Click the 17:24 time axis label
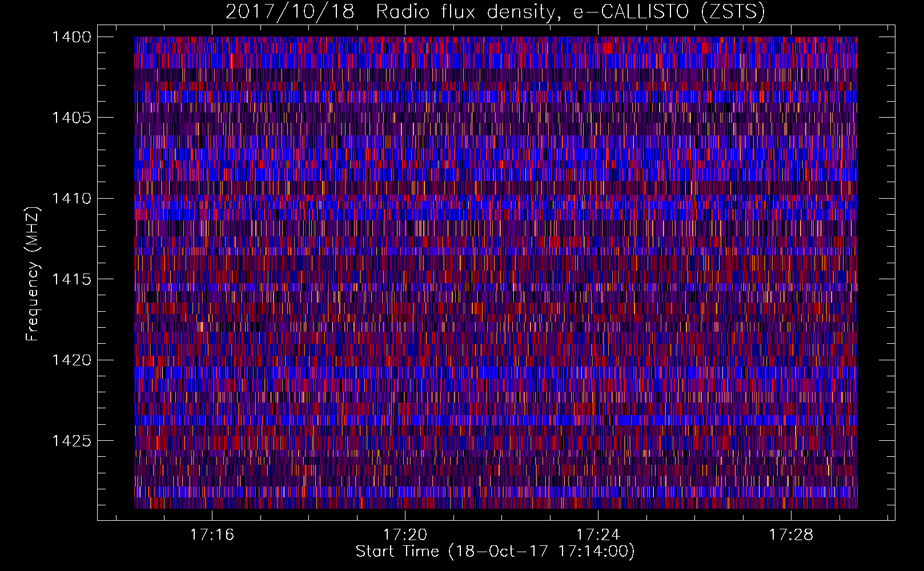924x571 pixels. point(598,535)
